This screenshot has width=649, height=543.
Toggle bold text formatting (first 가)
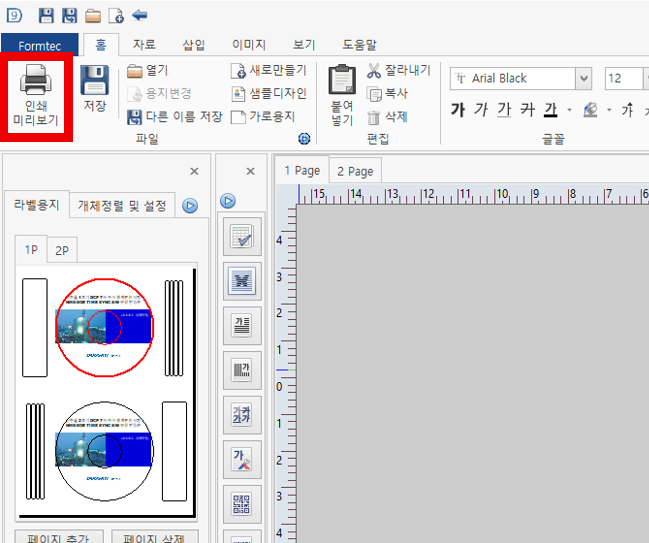[x=458, y=109]
